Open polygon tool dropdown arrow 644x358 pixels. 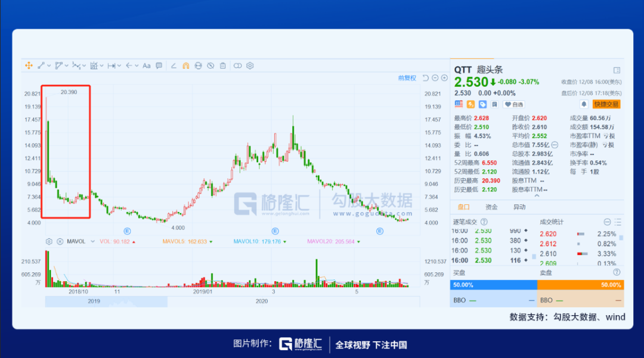pos(67,66)
